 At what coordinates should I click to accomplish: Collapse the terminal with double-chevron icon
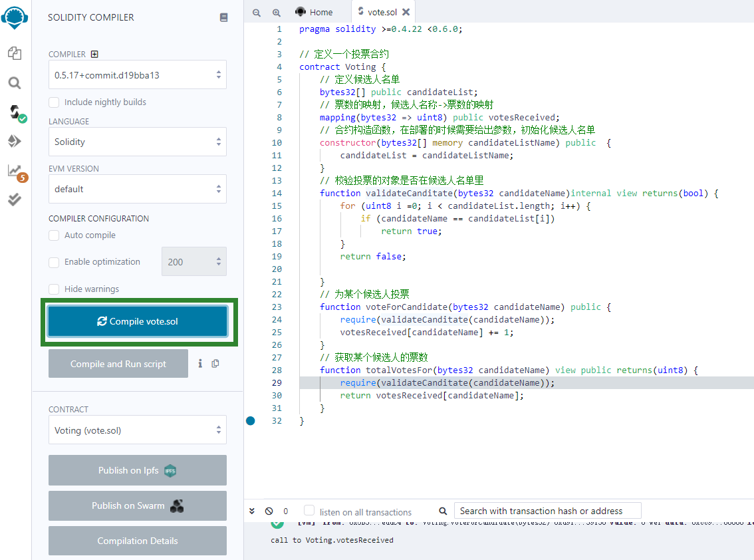coord(252,511)
